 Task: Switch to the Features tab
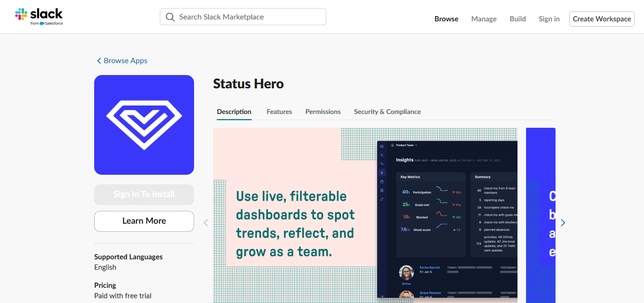(x=279, y=112)
